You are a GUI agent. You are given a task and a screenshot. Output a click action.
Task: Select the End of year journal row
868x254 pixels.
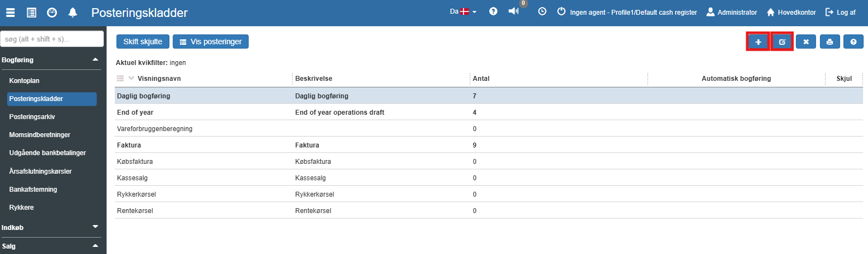[136, 113]
